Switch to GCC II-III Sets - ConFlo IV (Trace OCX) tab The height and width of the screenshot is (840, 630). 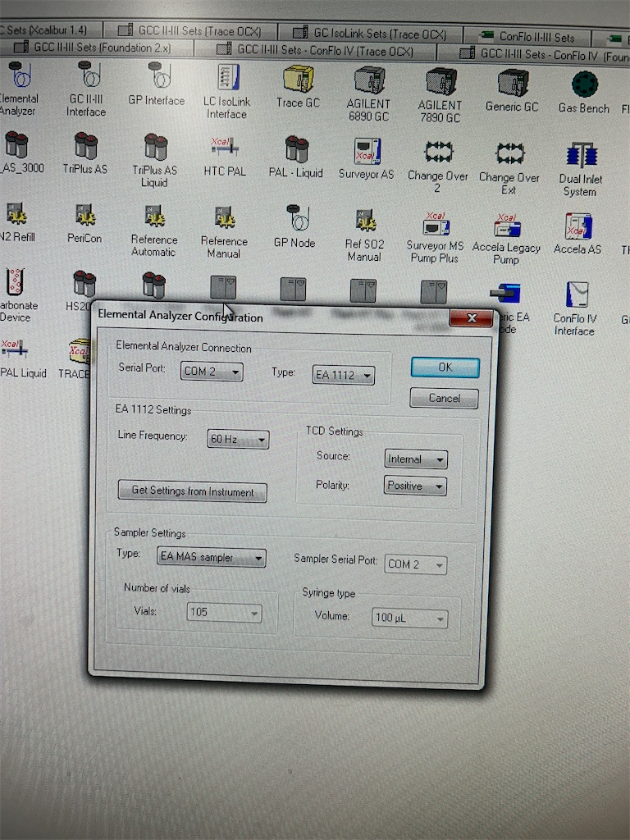coord(315,50)
